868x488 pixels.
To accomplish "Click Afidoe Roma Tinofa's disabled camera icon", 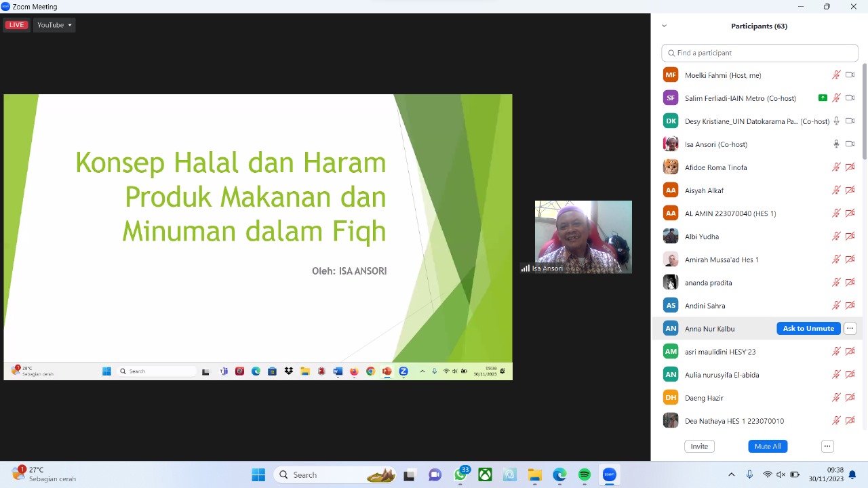I will click(x=850, y=167).
